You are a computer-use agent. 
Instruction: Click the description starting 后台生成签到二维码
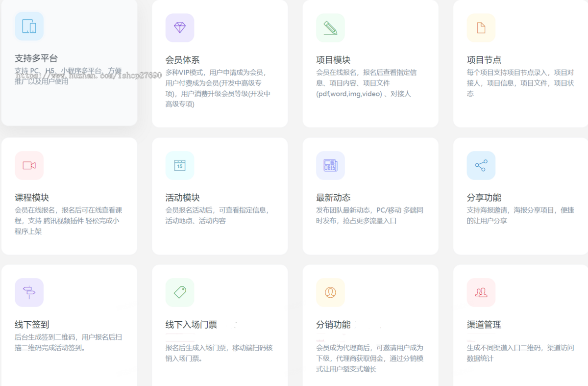coord(69,342)
